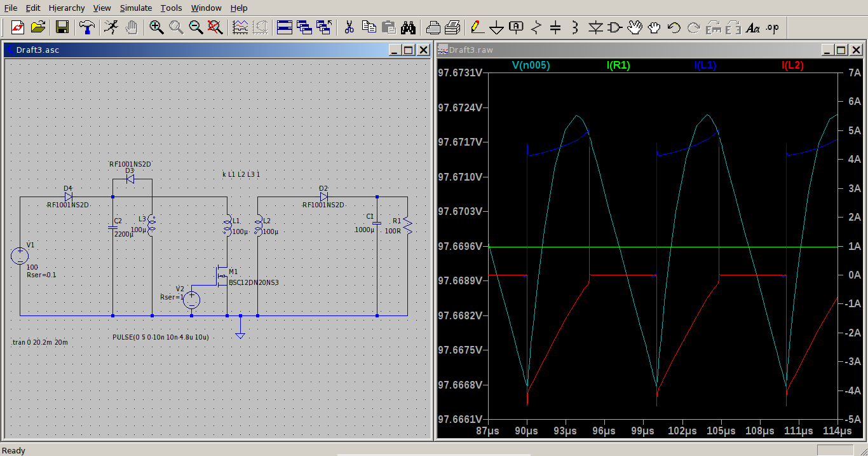Tile windows horizontally via toolbar icon

coord(285,27)
